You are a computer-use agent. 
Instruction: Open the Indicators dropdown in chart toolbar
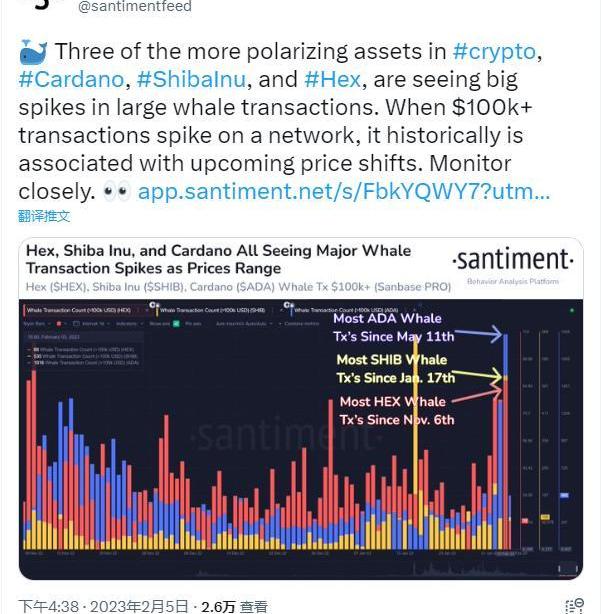126,324
